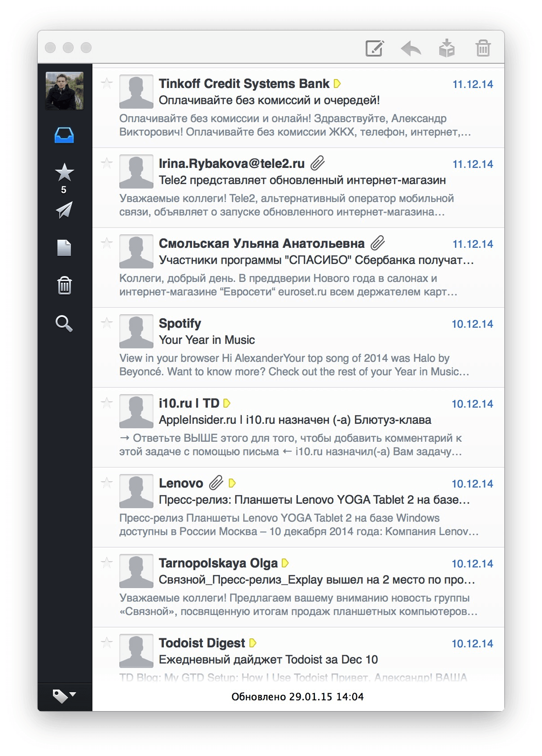The width and height of the screenshot is (542, 756).
Task: Click yellow label tag next to Lenovo
Action: pos(232,483)
